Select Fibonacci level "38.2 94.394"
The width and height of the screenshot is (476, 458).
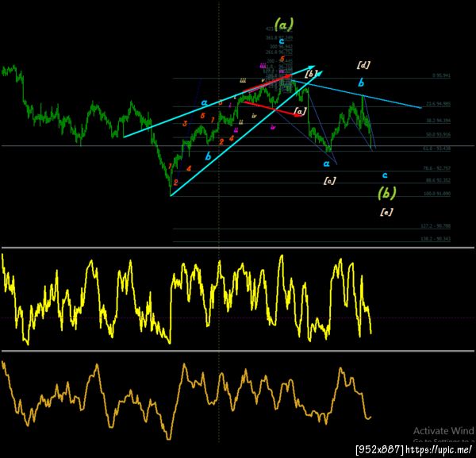pos(439,121)
